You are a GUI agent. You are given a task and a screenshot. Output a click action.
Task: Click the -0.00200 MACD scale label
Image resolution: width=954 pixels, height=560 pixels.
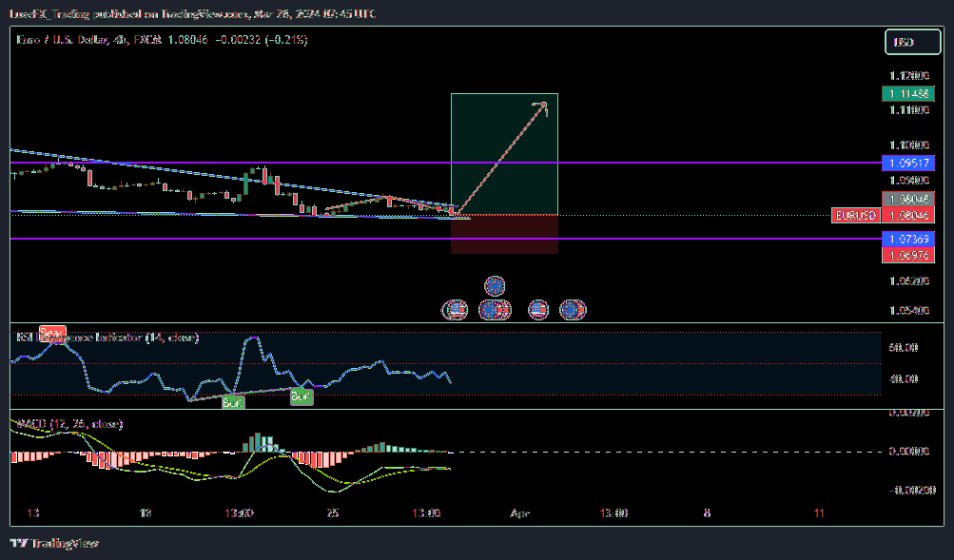(x=911, y=490)
